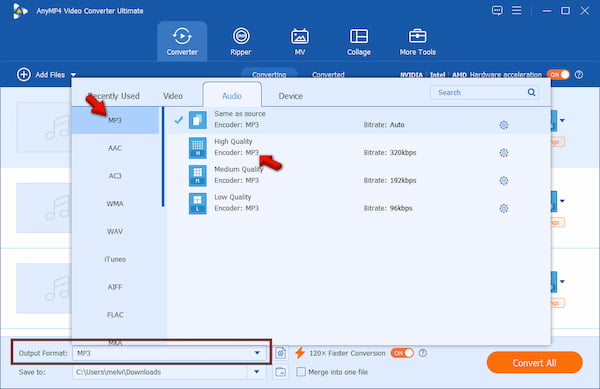Expand format dropdown of third file row
Viewport: 600px width, 389px height.
click(x=562, y=282)
